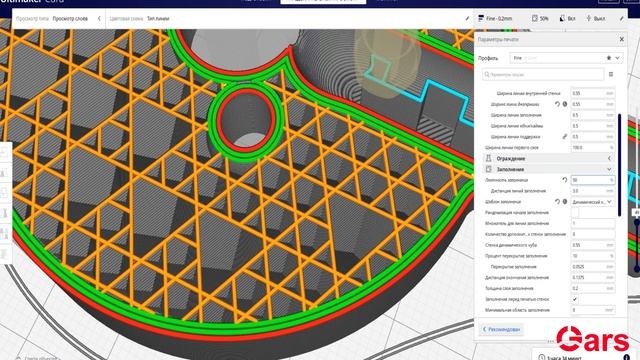Collapse the Заполнение section chevron
Viewport: 640px width, 360px height.
609,169
